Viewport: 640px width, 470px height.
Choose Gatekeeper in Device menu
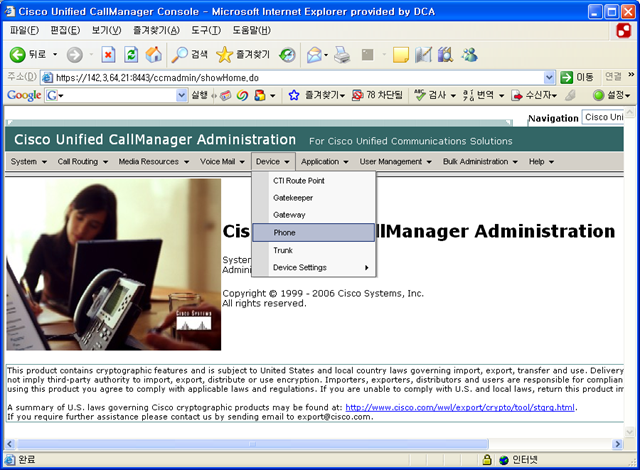pos(313,198)
